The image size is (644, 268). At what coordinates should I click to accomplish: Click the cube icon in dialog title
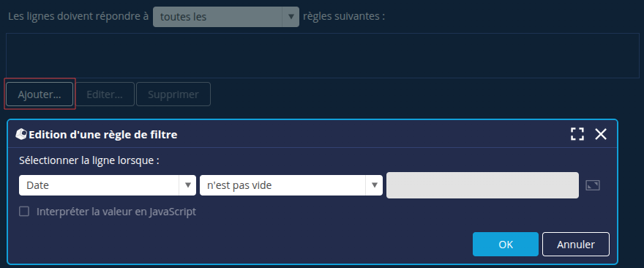(21, 134)
